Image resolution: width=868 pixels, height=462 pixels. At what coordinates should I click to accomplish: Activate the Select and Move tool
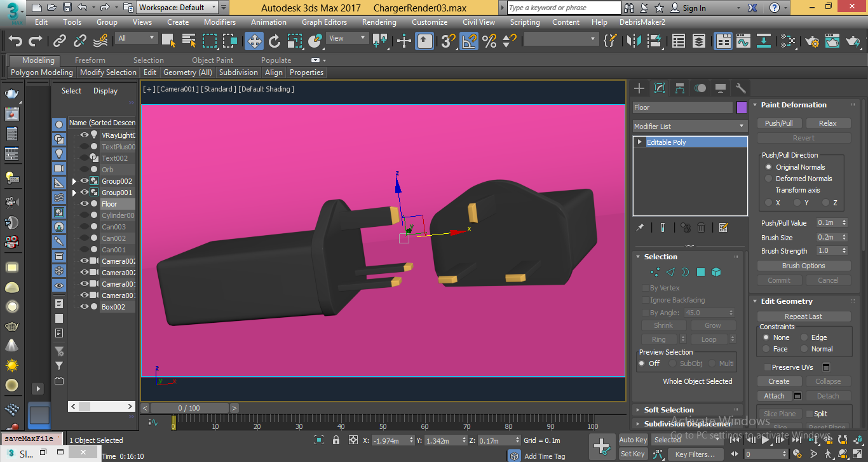(254, 41)
